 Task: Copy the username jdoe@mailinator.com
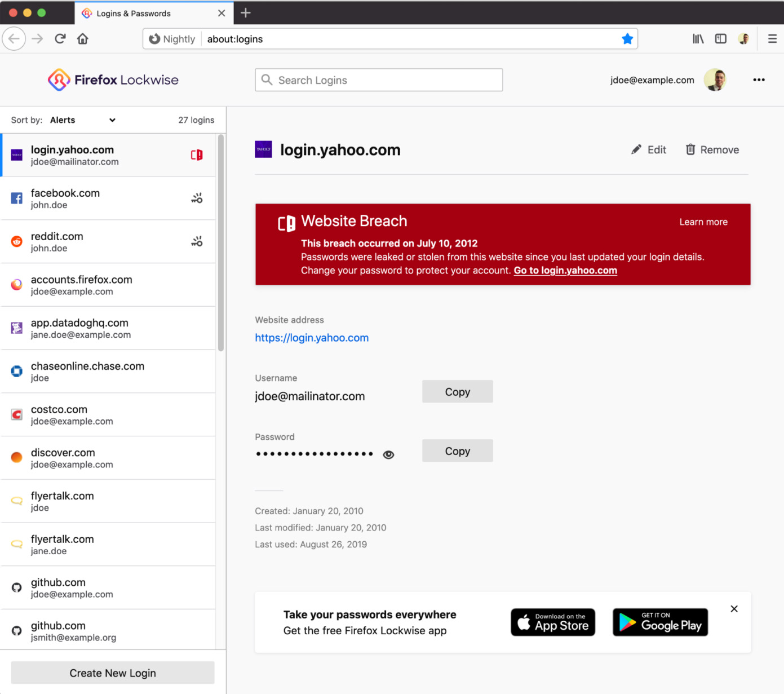tap(458, 392)
